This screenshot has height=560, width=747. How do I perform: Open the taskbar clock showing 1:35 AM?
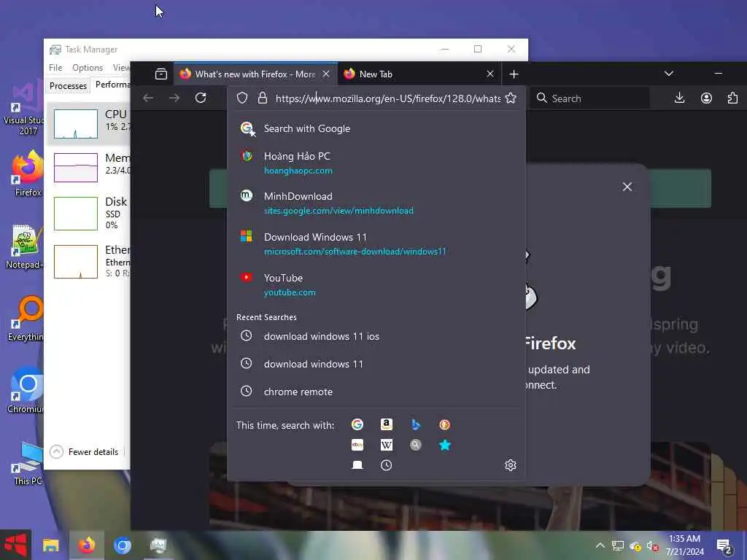point(684,545)
